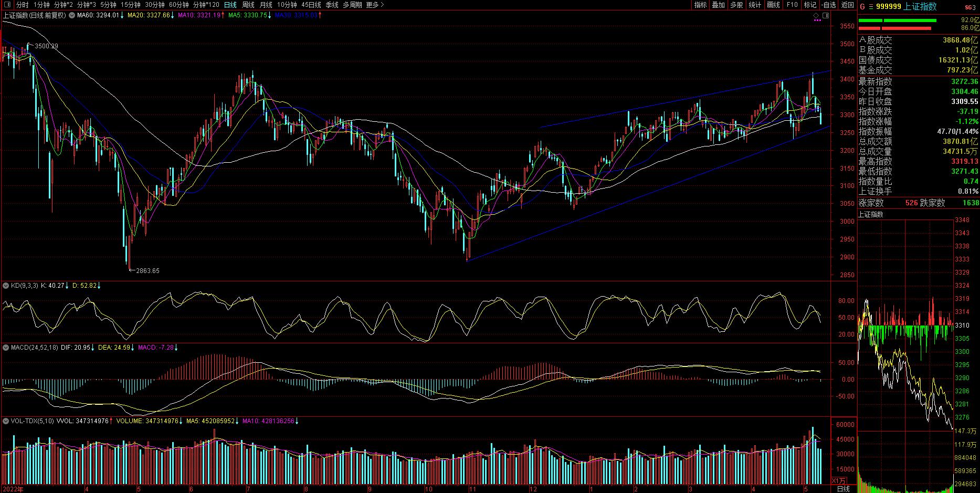Screen dimensions: 980x493
Task: Click the green buy-volume bar under quote header
Action: [x=897, y=20]
